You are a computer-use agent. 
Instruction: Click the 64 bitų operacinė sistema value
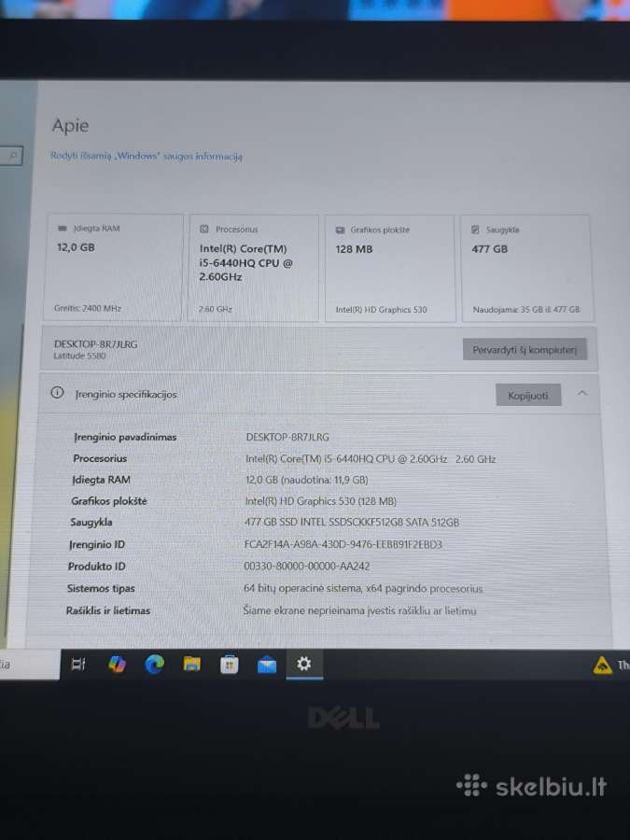tap(363, 588)
